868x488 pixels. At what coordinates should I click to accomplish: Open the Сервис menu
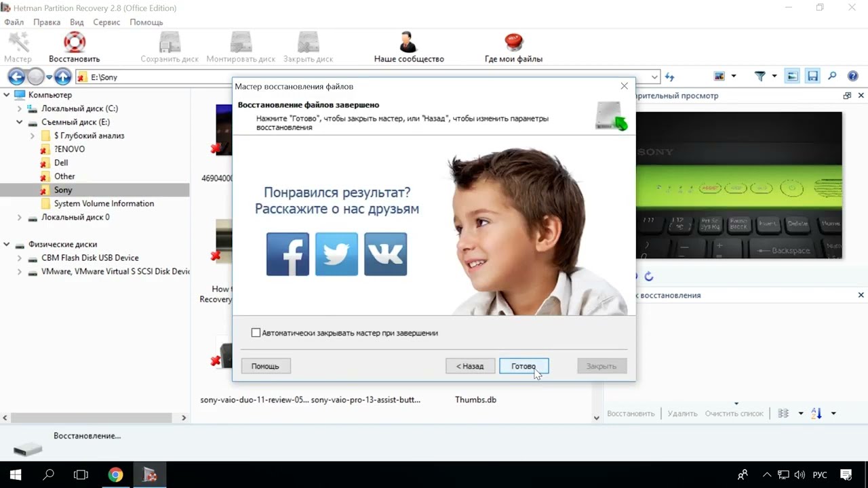[x=106, y=22]
